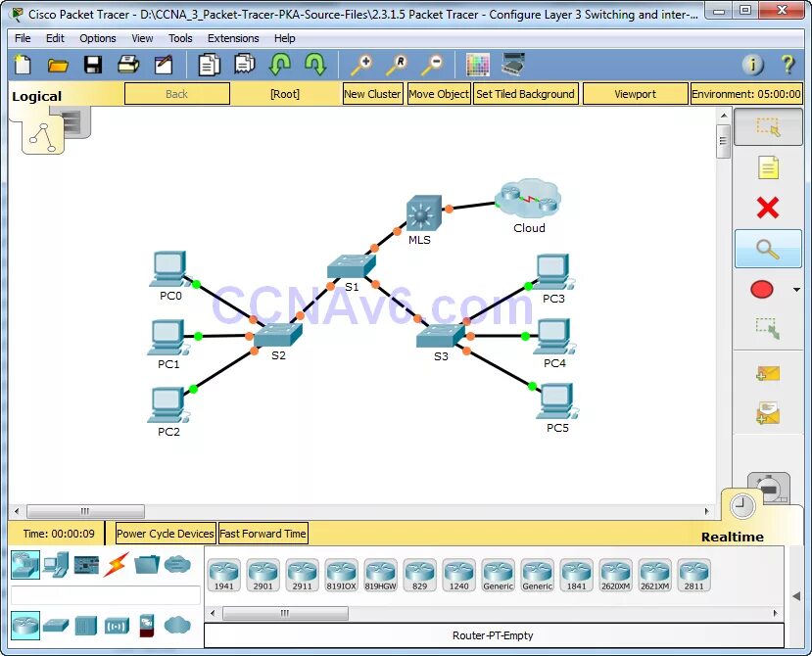Select the Place Note tool
Image resolution: width=812 pixels, height=656 pixels.
point(768,167)
